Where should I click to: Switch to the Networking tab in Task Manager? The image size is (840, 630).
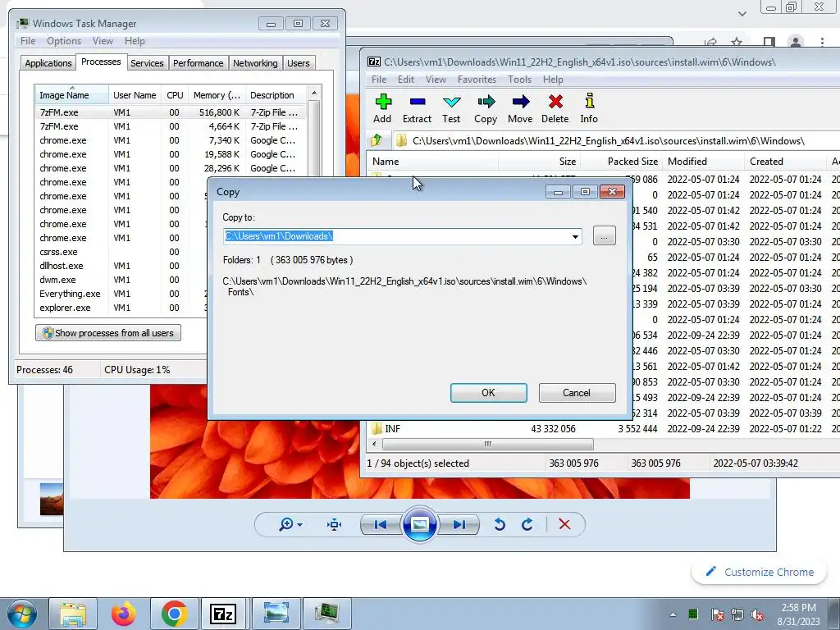tap(255, 62)
